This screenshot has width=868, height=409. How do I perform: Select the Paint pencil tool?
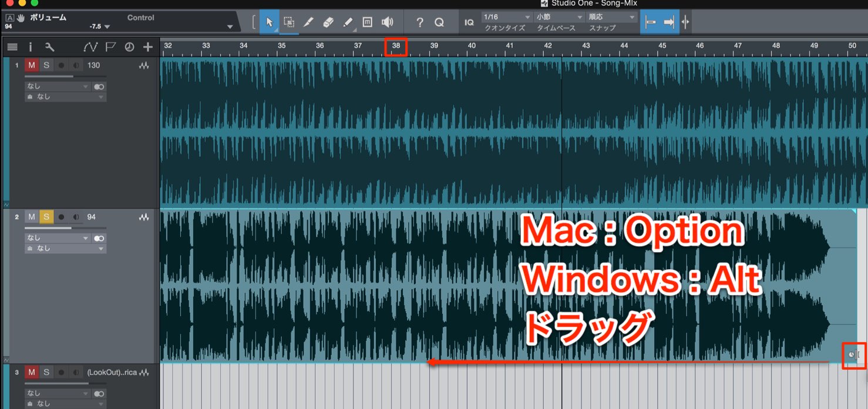click(348, 22)
